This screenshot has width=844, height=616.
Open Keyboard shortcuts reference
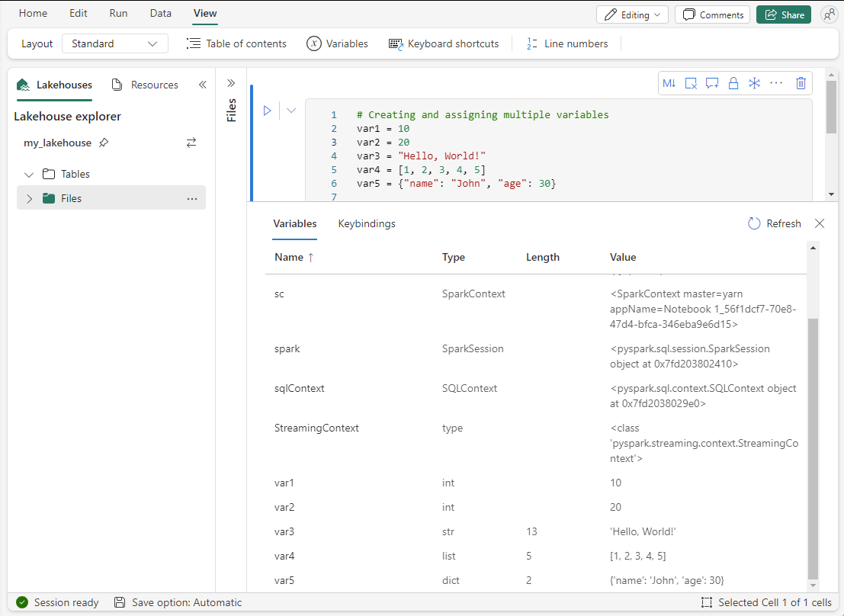tap(443, 43)
